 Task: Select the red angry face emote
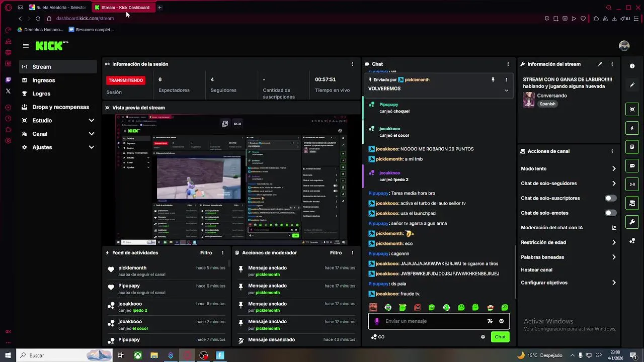(417, 307)
